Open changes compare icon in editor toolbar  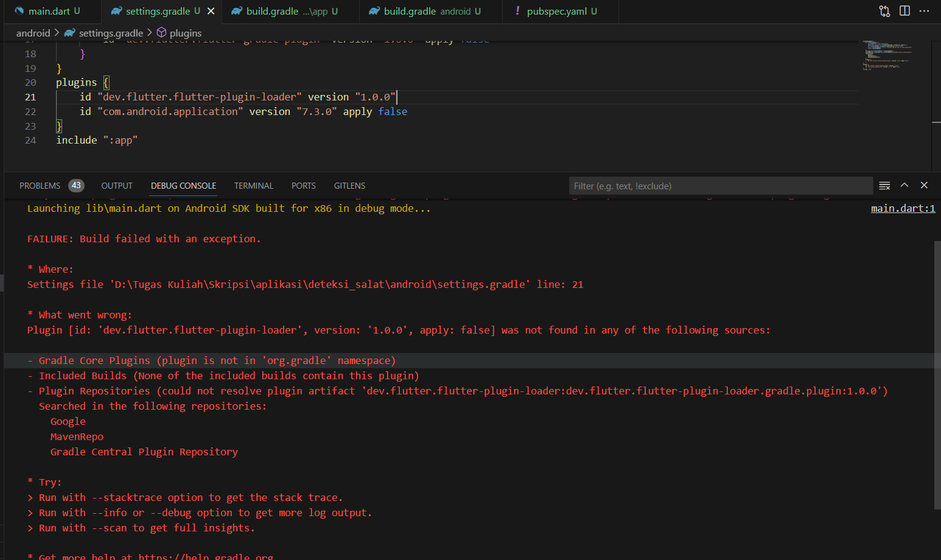click(x=884, y=11)
